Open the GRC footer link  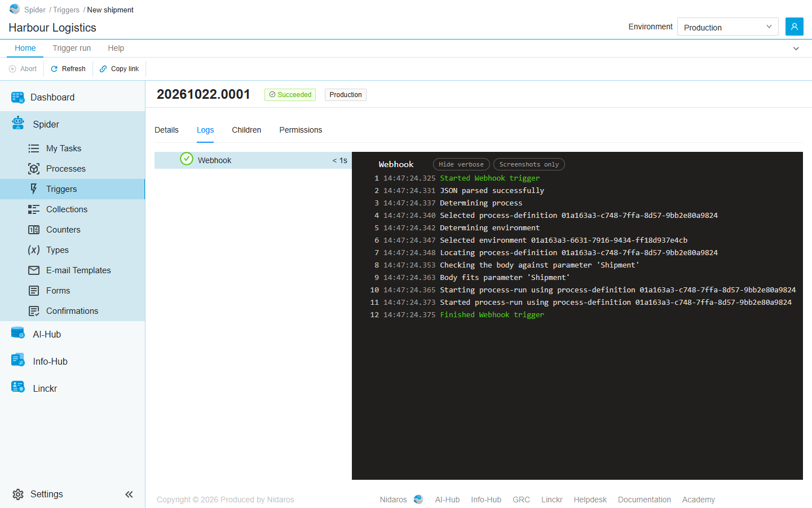tap(521, 500)
